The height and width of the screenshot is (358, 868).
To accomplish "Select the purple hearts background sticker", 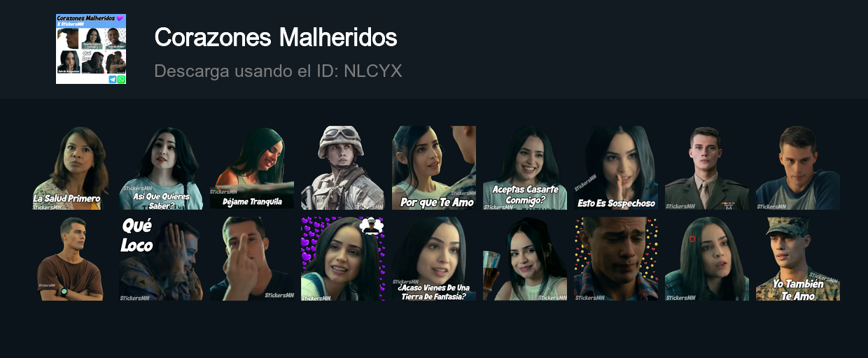I will pyautogui.click(x=343, y=259).
